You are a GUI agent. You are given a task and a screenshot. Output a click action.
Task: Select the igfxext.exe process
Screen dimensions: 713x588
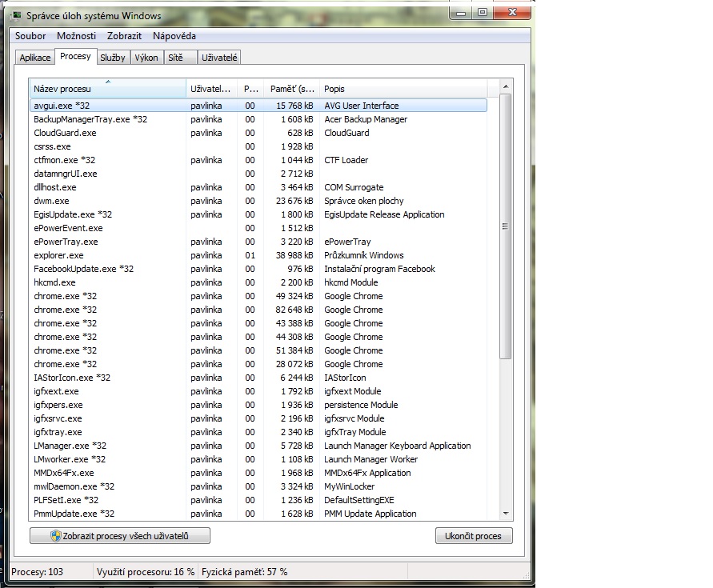coord(258,391)
